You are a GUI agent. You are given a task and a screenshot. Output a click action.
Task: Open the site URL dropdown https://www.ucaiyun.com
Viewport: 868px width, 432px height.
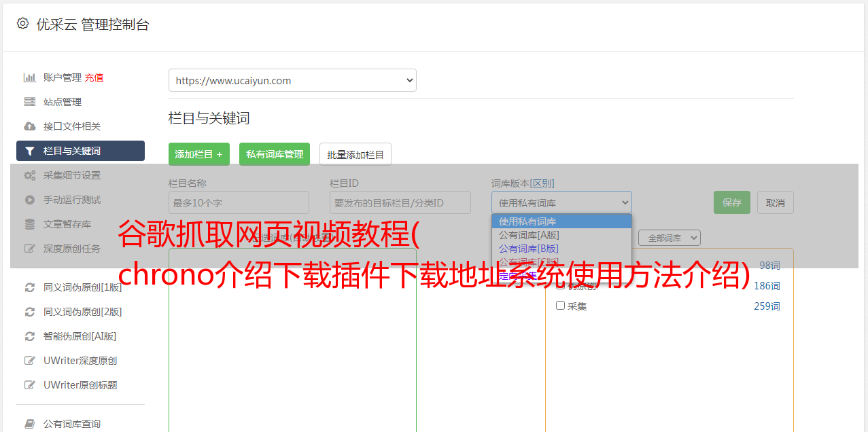[x=292, y=80]
